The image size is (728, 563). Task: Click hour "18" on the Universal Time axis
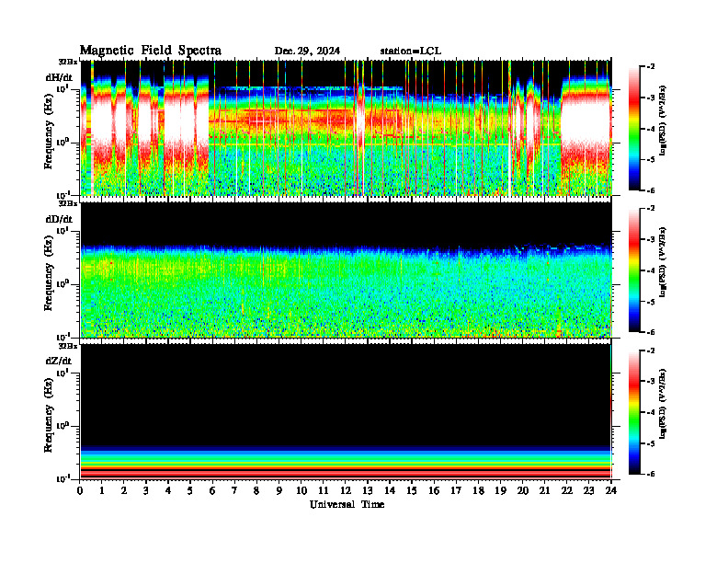point(478,490)
